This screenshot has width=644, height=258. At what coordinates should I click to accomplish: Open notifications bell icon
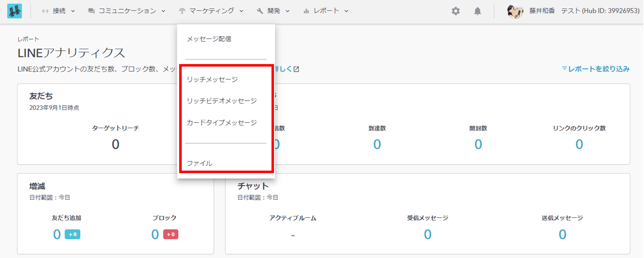coord(477,11)
